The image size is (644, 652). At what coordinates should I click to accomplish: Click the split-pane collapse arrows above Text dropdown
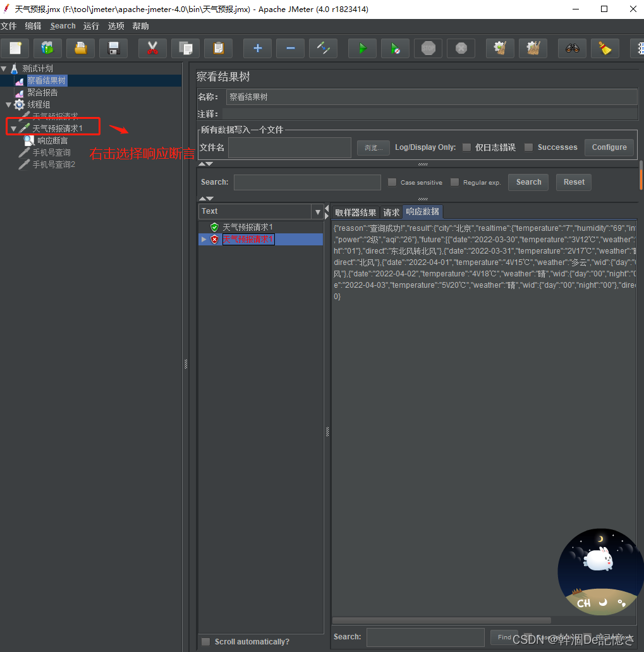coord(206,199)
